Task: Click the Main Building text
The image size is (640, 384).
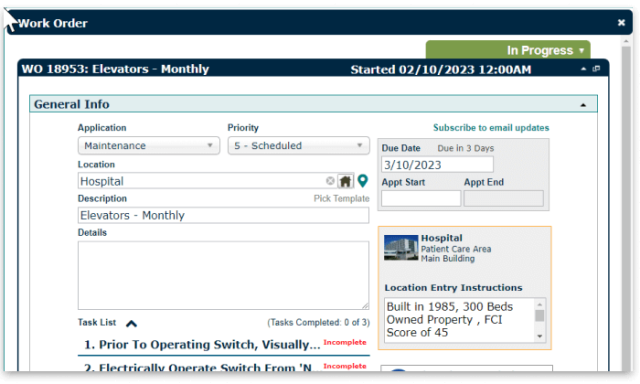Action: 448,259
